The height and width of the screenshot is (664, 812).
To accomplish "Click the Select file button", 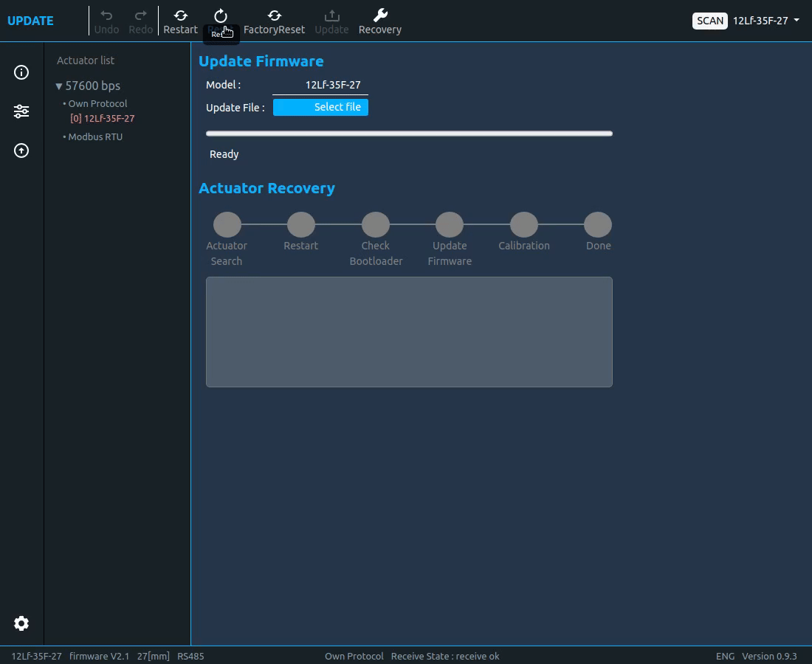I will (320, 107).
